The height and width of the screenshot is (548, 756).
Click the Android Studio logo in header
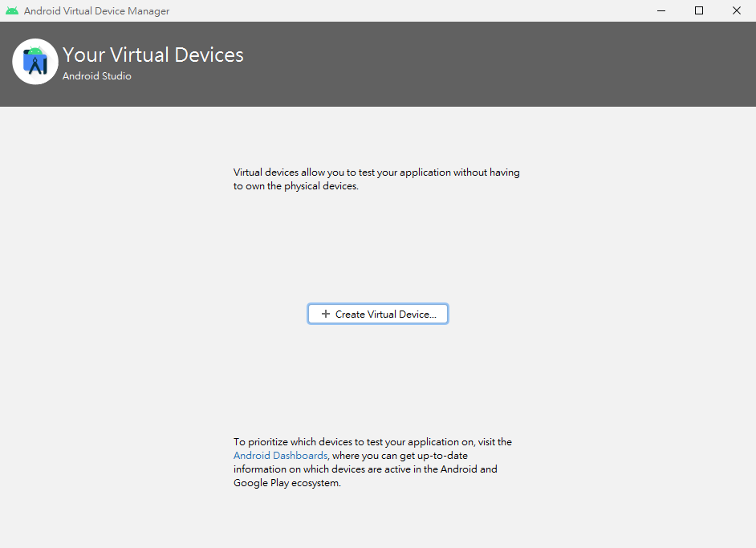35,62
